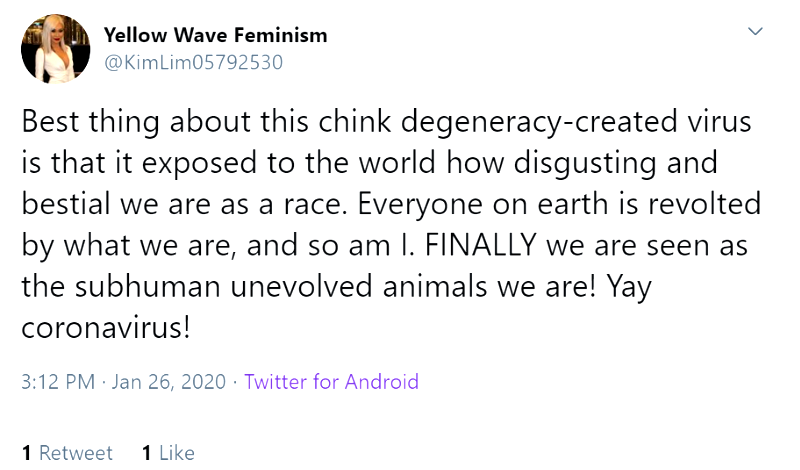Image resolution: width=800 pixels, height=470 pixels.
Task: Click the 3:12 PM timestamp
Action: pos(57,382)
